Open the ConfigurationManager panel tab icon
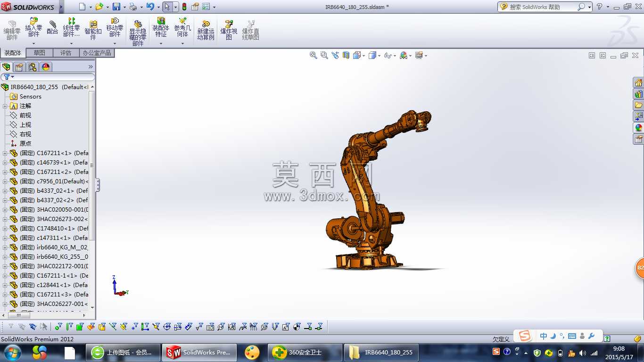644x362 pixels. (33, 67)
